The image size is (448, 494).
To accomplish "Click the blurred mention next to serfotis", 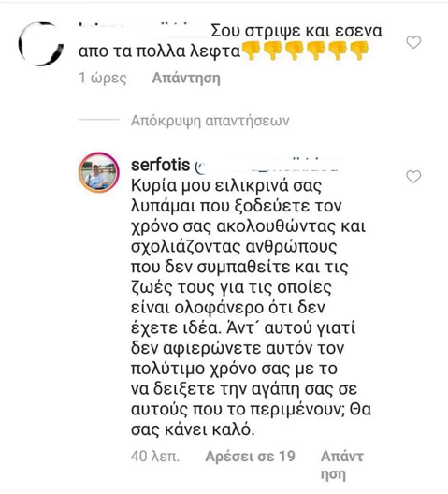I will pos(267,165).
